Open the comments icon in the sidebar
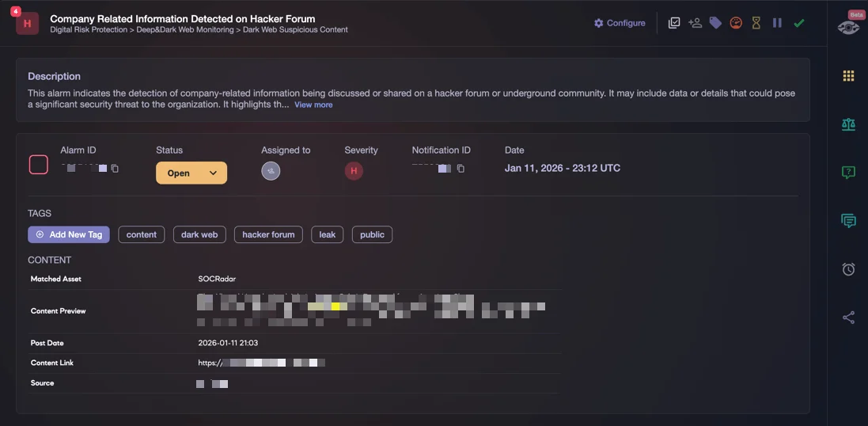 [848, 220]
